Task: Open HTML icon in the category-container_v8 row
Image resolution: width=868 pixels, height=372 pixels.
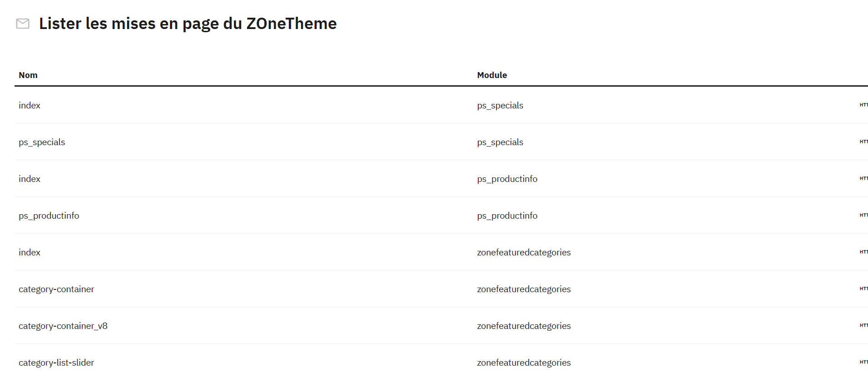Action: pos(863,326)
